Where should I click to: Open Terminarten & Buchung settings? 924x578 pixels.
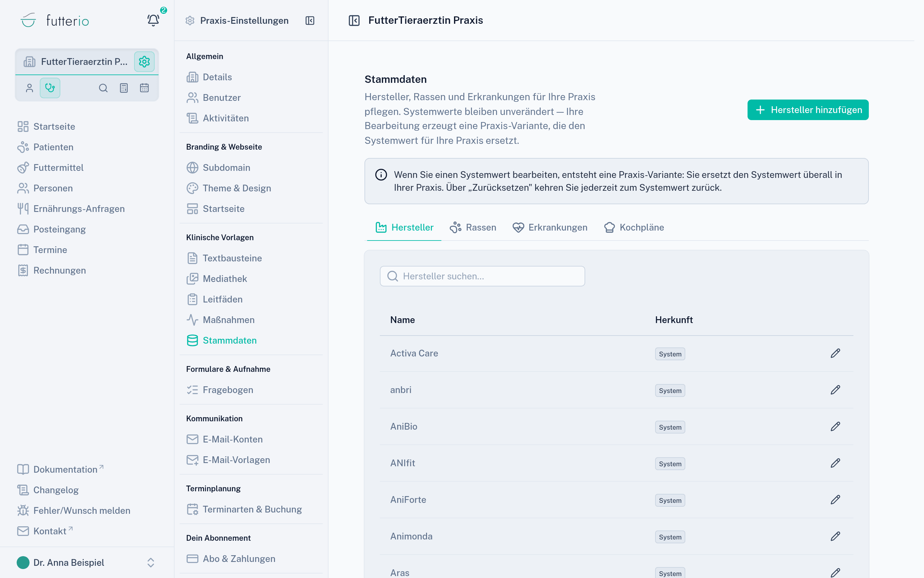[x=244, y=509]
